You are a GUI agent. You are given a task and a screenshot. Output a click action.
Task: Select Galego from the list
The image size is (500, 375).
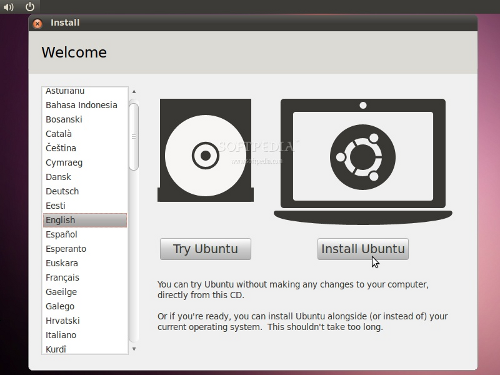[85, 306]
